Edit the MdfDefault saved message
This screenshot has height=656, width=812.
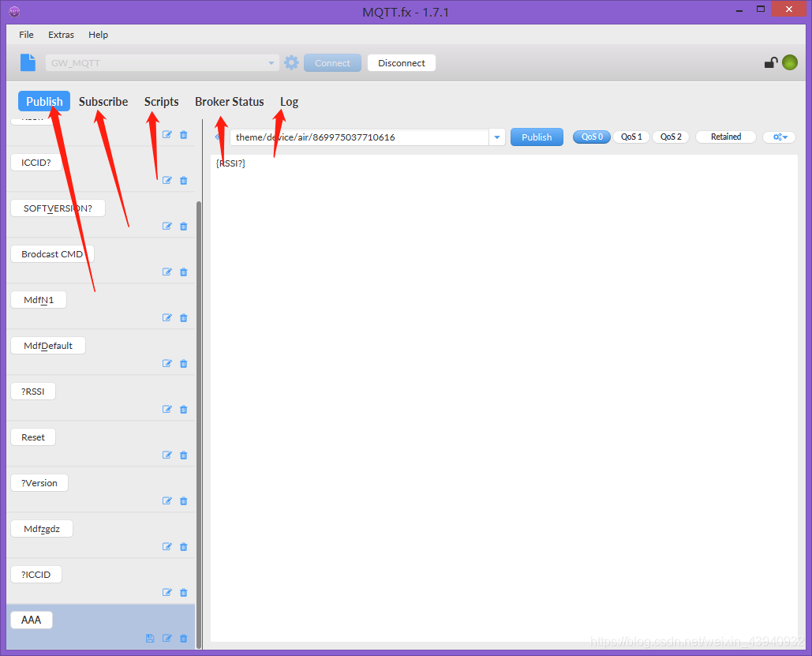167,363
